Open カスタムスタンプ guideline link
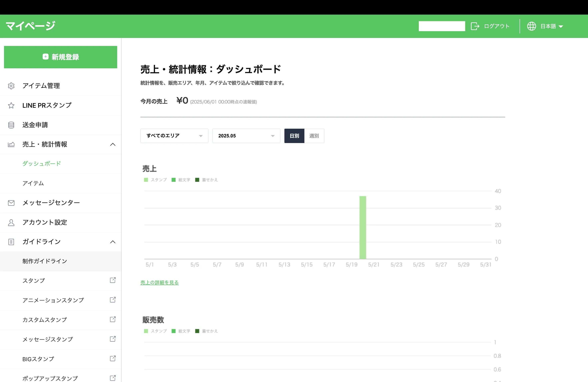 (61, 320)
